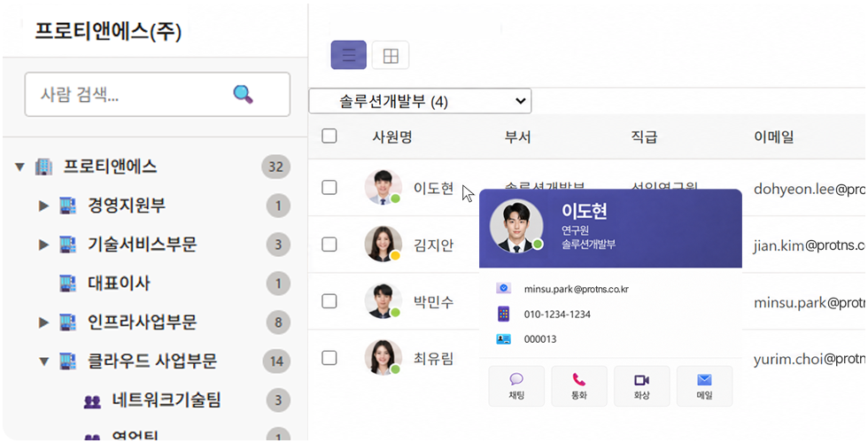Click the name 박민수 in the table
This screenshot has height=443, width=868.
(x=433, y=302)
